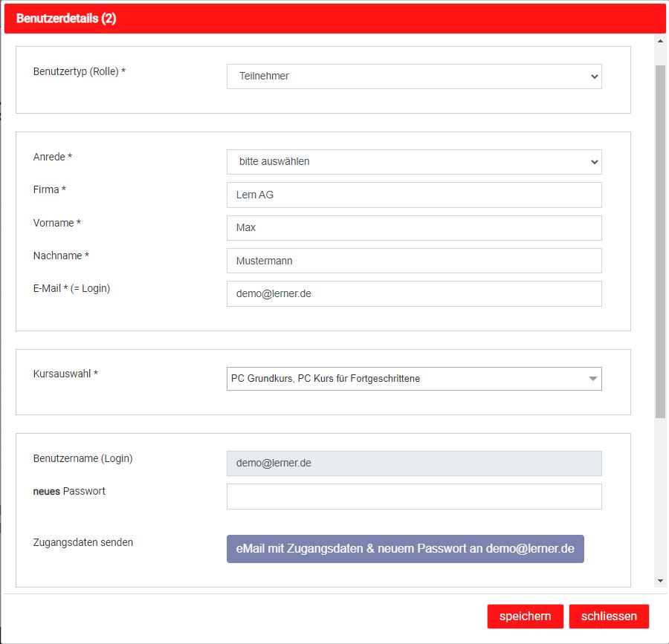The height and width of the screenshot is (644, 669).
Task: Click the chevron icon of Anrede select
Action: (595, 162)
